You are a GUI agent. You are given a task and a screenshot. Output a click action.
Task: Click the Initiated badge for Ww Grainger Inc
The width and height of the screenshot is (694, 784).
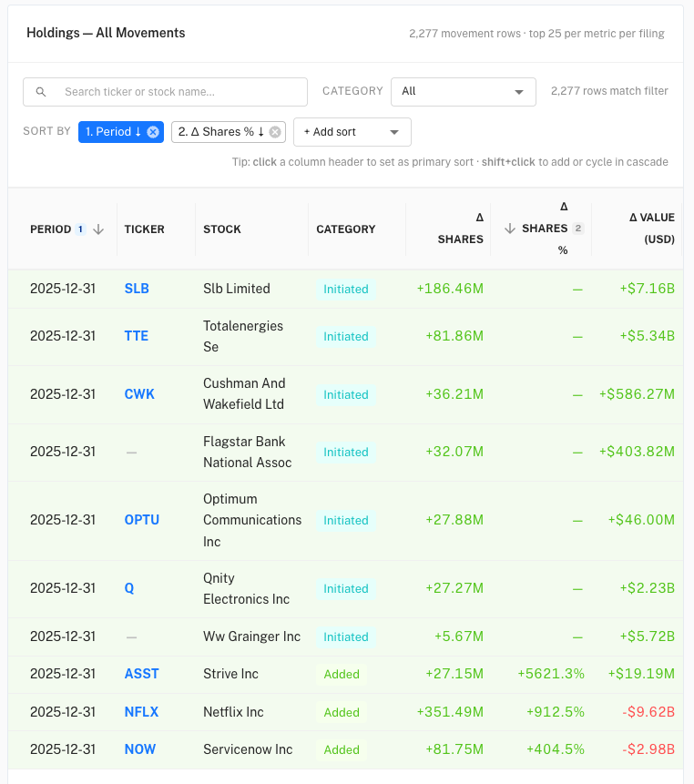click(x=346, y=637)
